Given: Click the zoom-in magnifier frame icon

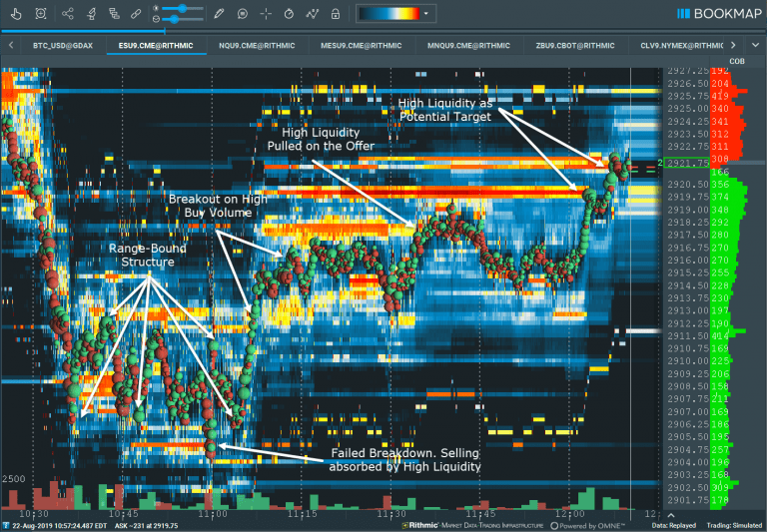Looking at the screenshot, I should (41, 14).
